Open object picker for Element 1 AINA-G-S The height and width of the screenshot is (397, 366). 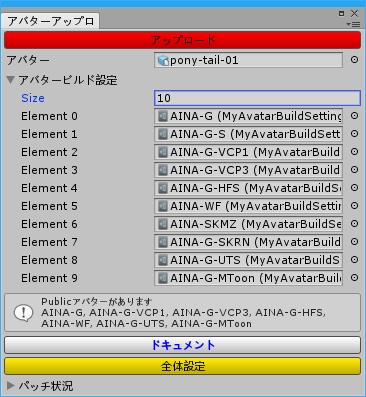(x=354, y=134)
